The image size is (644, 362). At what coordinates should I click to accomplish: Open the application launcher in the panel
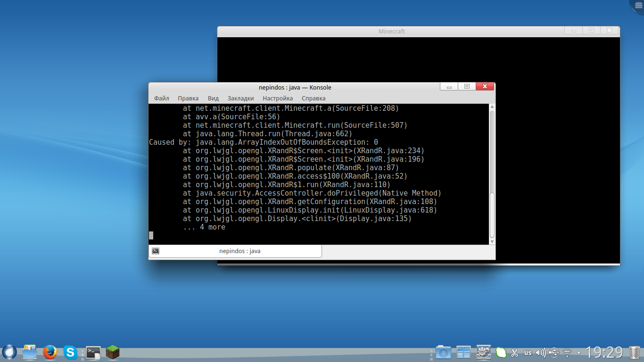9,352
